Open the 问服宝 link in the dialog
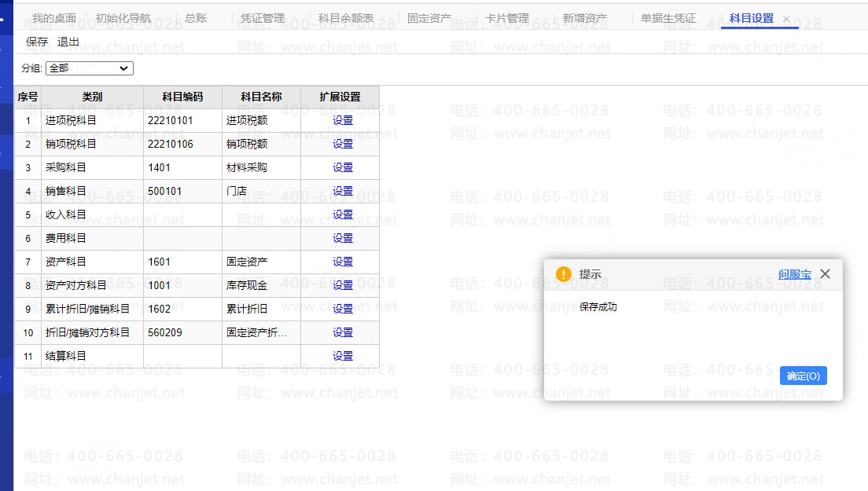Image resolution: width=868 pixels, height=491 pixels. pos(794,274)
